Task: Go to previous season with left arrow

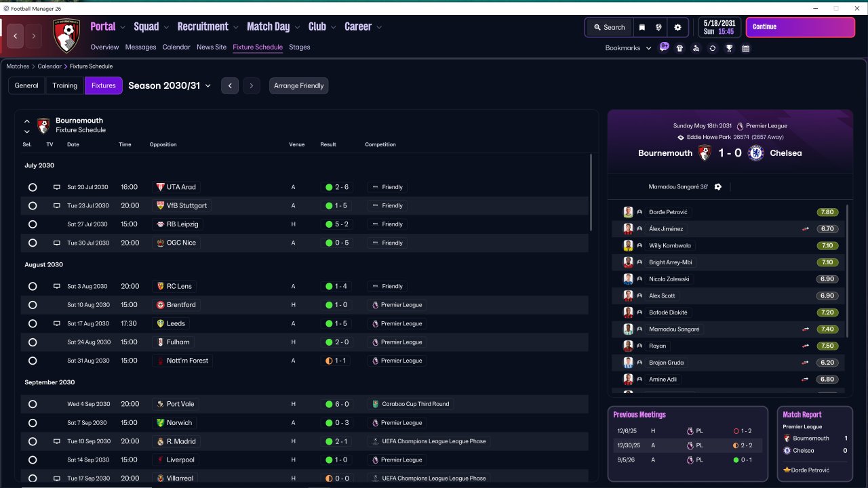Action: [230, 85]
